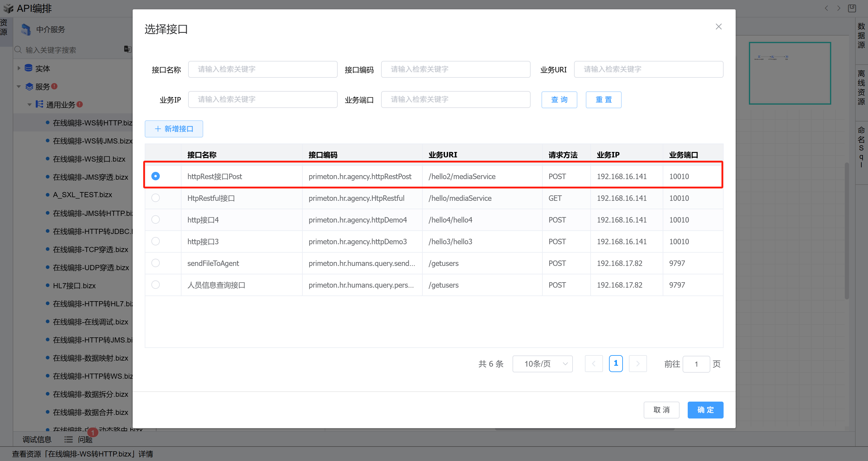Image resolution: width=868 pixels, height=461 pixels.
Task: Open the 10条/页 page size dropdown
Action: pos(542,364)
